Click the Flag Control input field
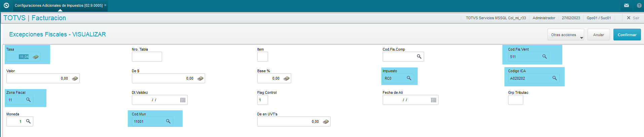644x137 pixels. point(262,100)
